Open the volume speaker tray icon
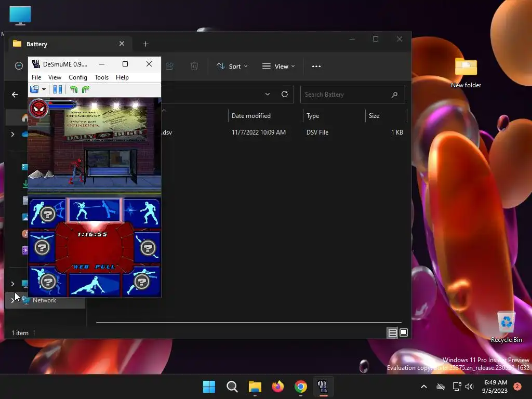Image resolution: width=532 pixels, height=399 pixels. coord(469,387)
